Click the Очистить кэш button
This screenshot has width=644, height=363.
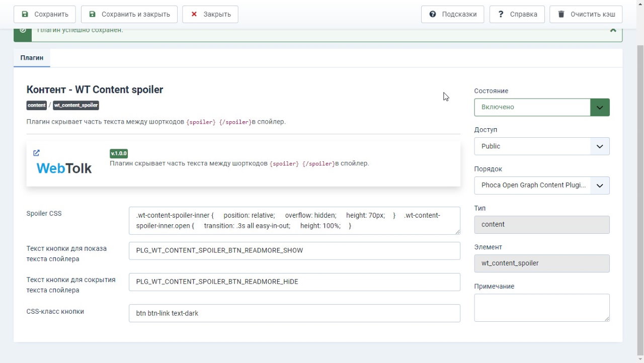pos(586,15)
